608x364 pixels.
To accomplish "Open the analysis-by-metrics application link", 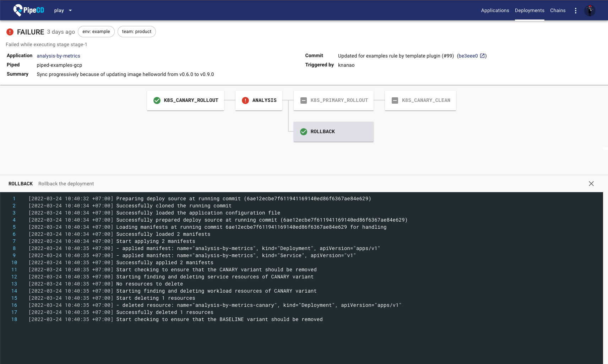I will pos(58,56).
